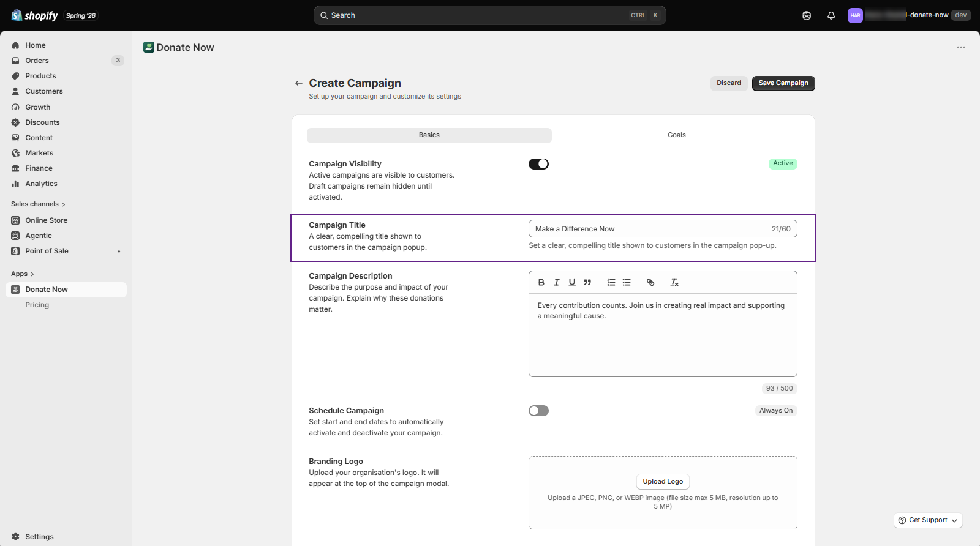Open notifications bell
Image resolution: width=980 pixels, height=546 pixels.
[x=831, y=15]
